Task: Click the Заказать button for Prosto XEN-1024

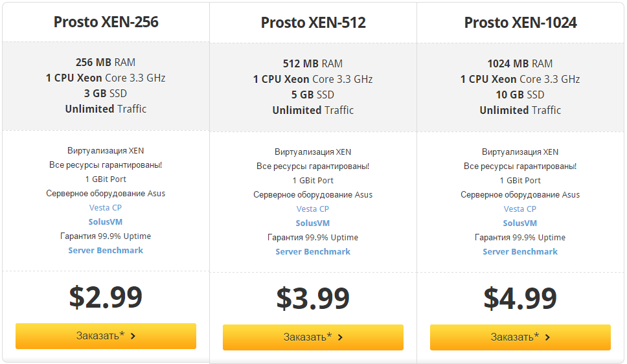Action: [520, 337]
